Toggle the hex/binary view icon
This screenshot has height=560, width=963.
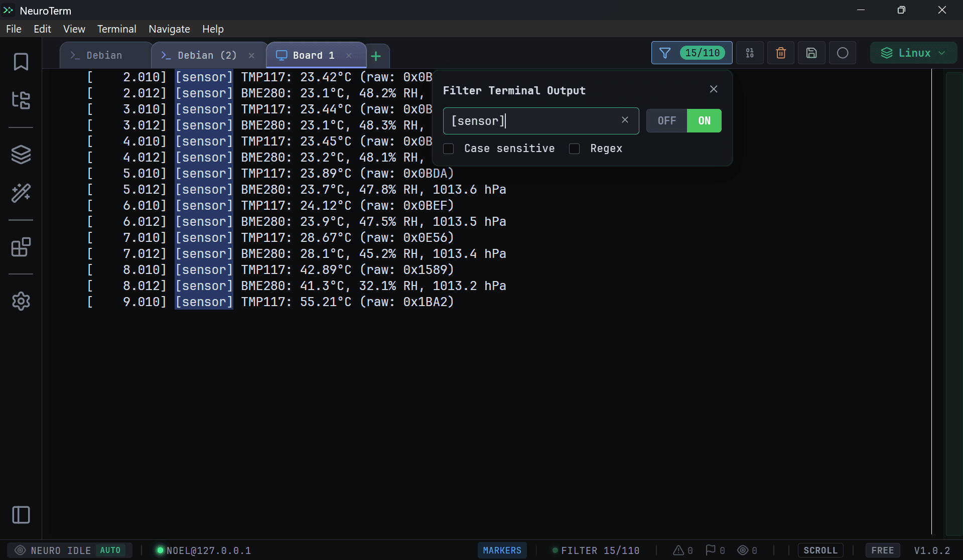749,53
